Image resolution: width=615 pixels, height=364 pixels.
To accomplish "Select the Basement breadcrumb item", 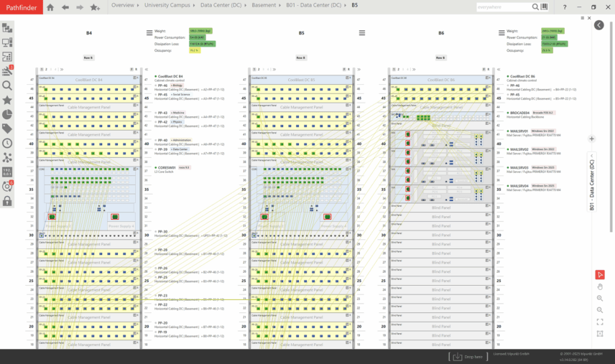I will pyautogui.click(x=264, y=6).
